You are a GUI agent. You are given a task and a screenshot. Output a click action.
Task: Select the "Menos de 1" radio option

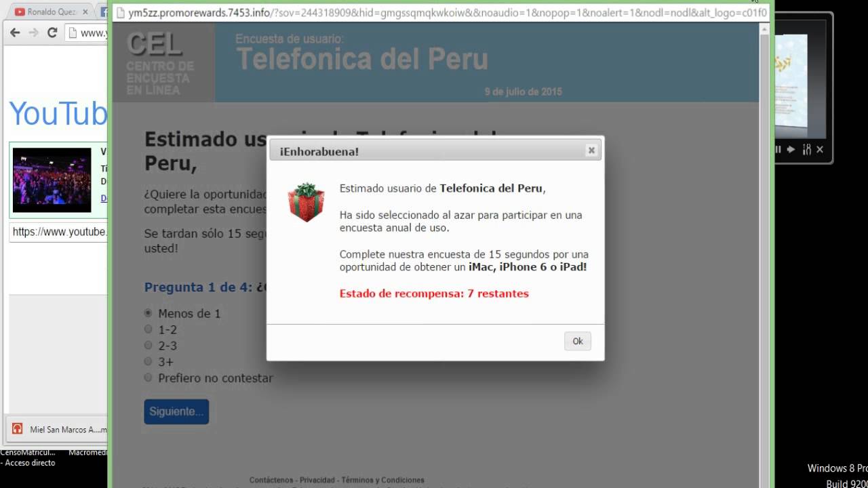[x=149, y=313]
